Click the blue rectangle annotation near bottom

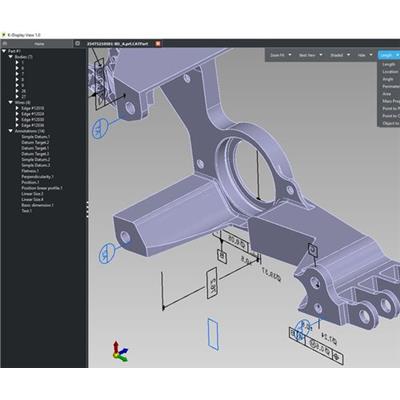[x=213, y=334]
